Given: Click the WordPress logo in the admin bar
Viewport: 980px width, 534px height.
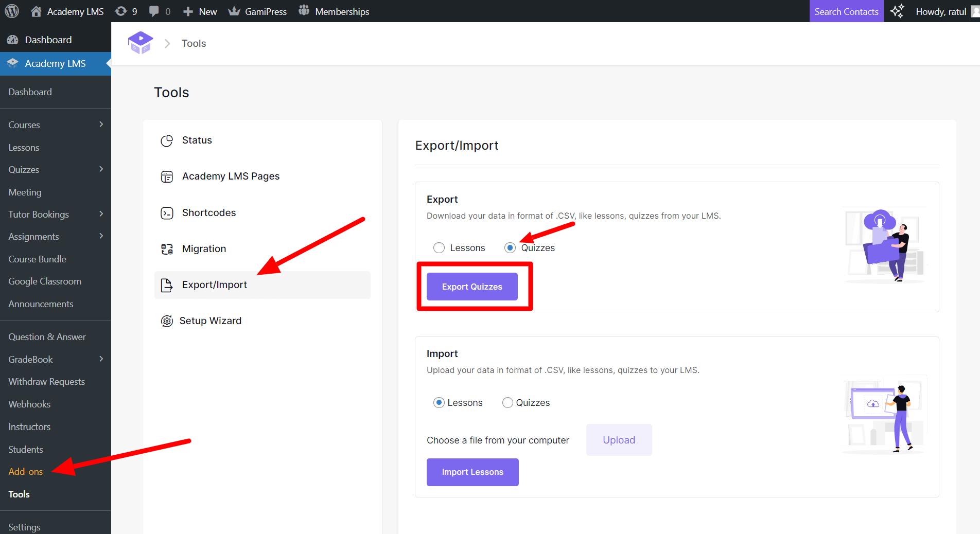Looking at the screenshot, I should (11, 11).
